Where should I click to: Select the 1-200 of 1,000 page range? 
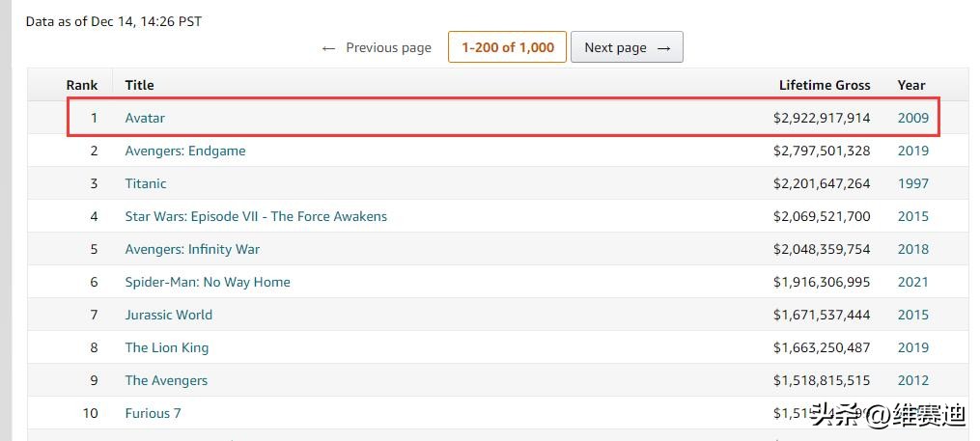tap(507, 47)
